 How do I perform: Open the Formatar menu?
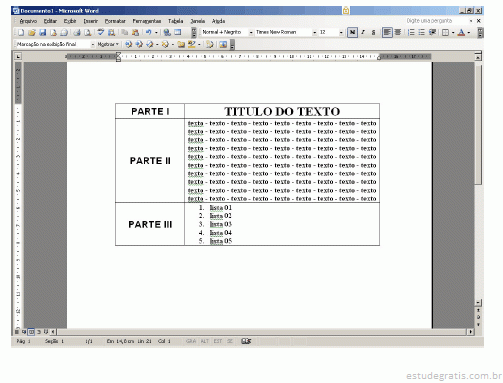[x=115, y=21]
